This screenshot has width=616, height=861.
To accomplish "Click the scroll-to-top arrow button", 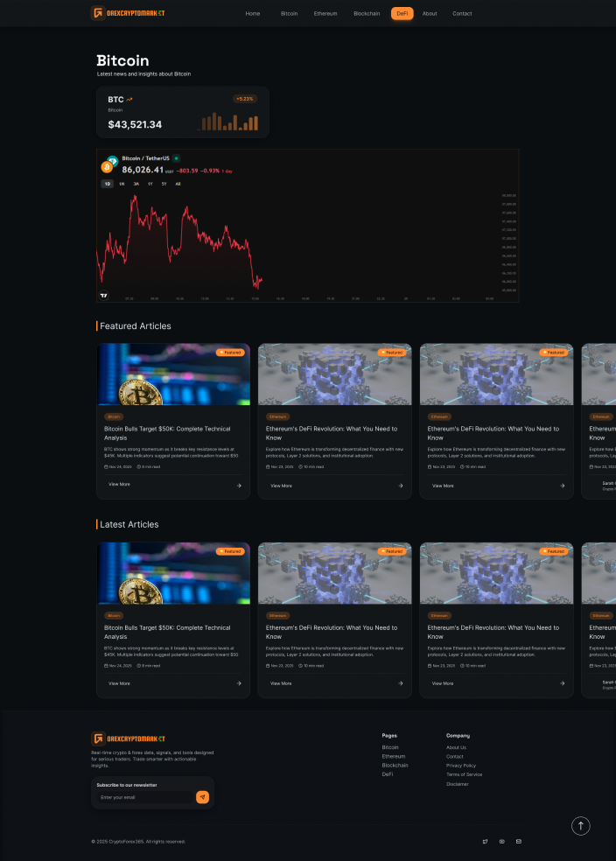I will pyautogui.click(x=581, y=826).
